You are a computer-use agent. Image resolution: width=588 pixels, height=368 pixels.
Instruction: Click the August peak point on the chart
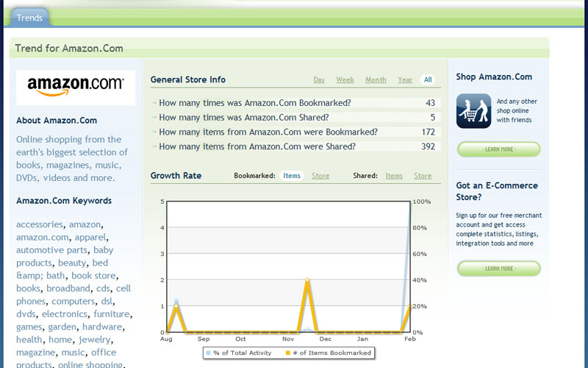coord(176,306)
